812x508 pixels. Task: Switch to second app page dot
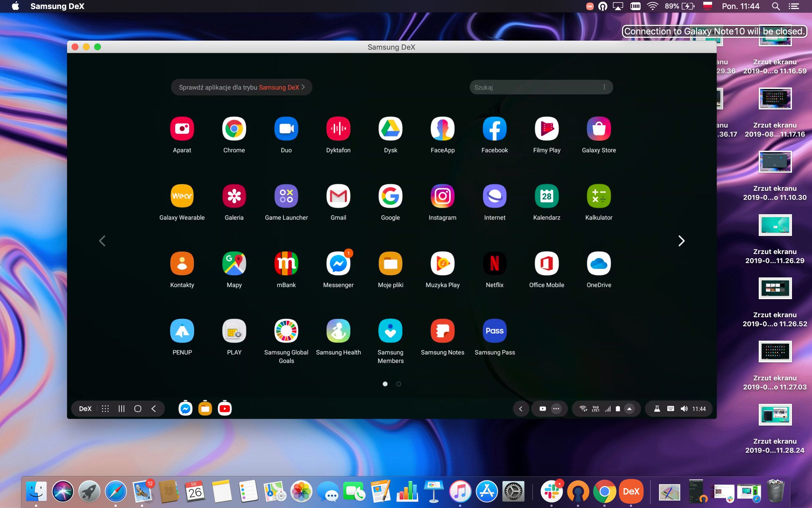pos(398,384)
